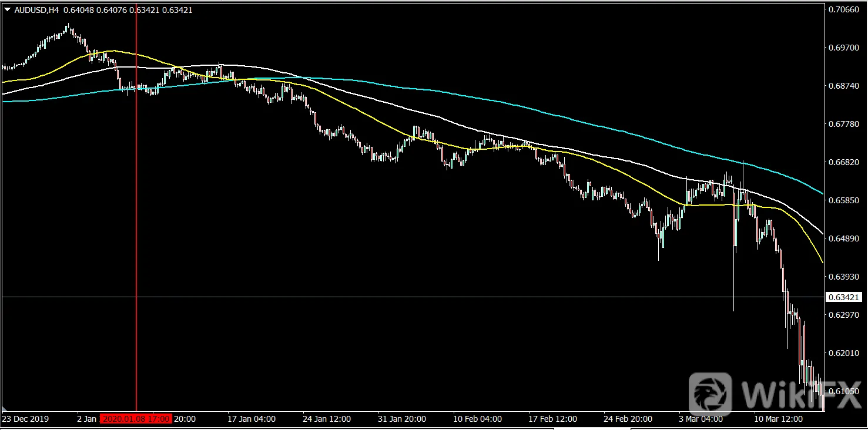Click the 0.62010 price scale label
Screen dimensions: 868x430
[843, 353]
